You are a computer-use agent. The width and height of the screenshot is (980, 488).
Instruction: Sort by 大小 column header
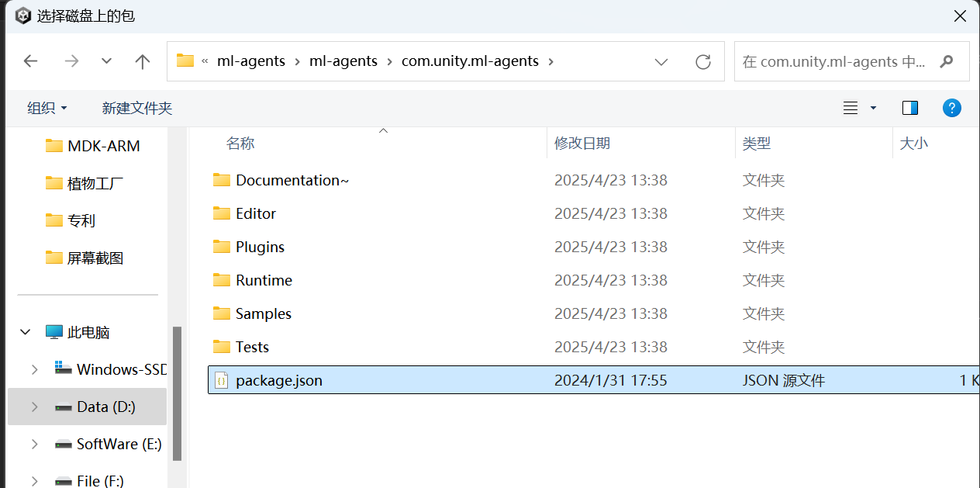click(x=914, y=144)
